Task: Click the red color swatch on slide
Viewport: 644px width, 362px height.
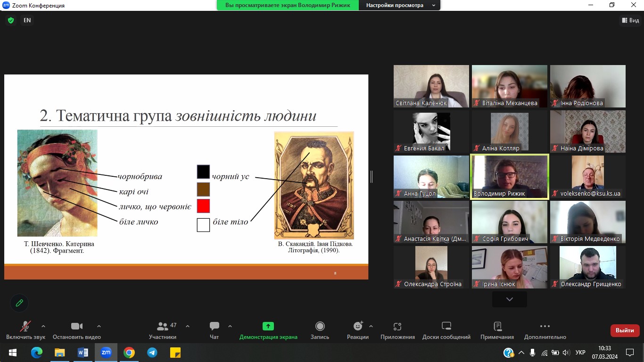Action: (x=203, y=206)
